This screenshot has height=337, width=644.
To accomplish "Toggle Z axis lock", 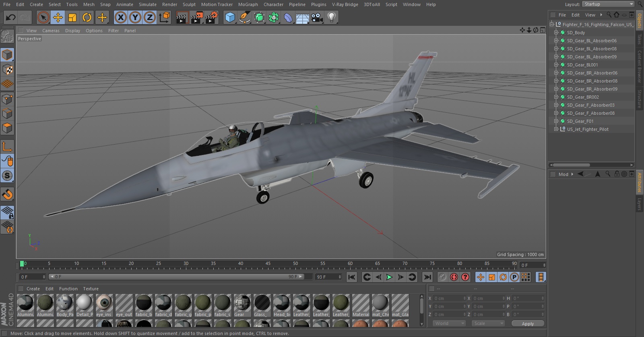I will (x=150, y=17).
